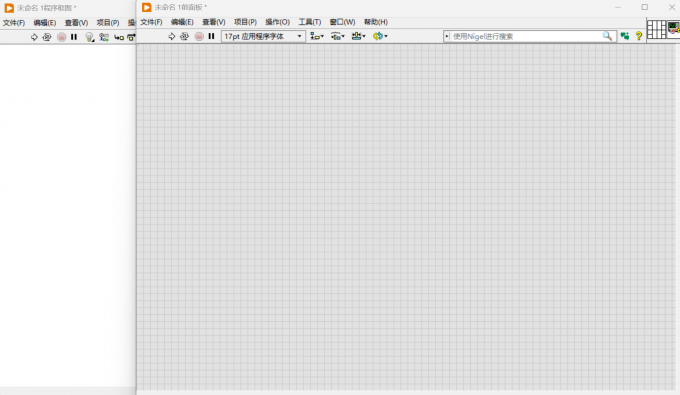
Task: Click the red Abort Execution button on front panel
Action: (x=199, y=36)
